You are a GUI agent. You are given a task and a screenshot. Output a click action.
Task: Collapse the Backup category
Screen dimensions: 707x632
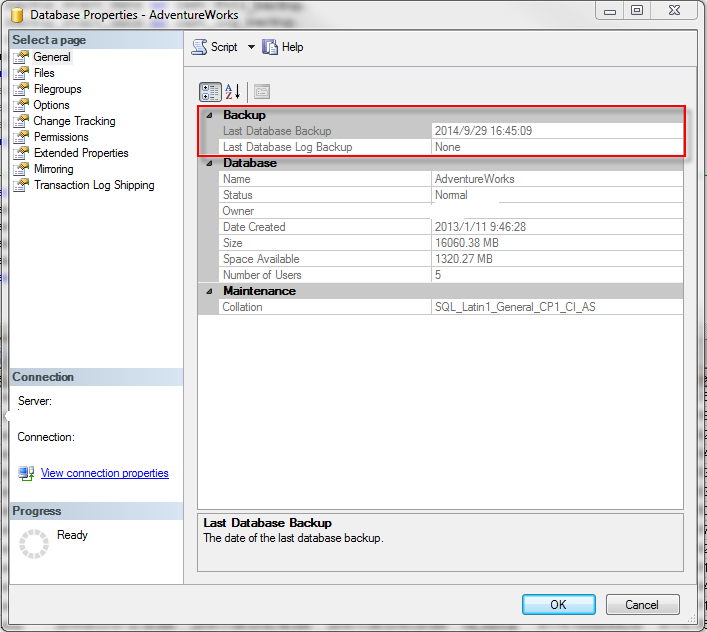(210, 115)
